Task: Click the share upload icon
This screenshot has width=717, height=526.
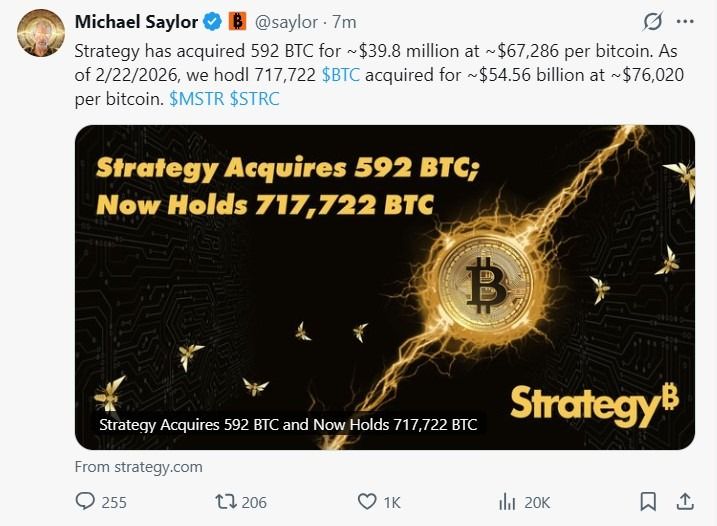Action: coord(685,501)
